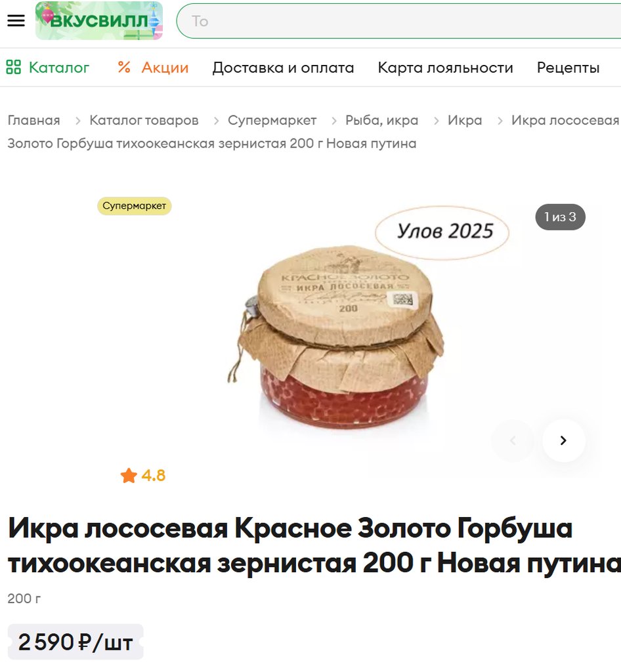The height and width of the screenshot is (672, 621).
Task: Click the Каталог grid icon
Action: point(13,68)
